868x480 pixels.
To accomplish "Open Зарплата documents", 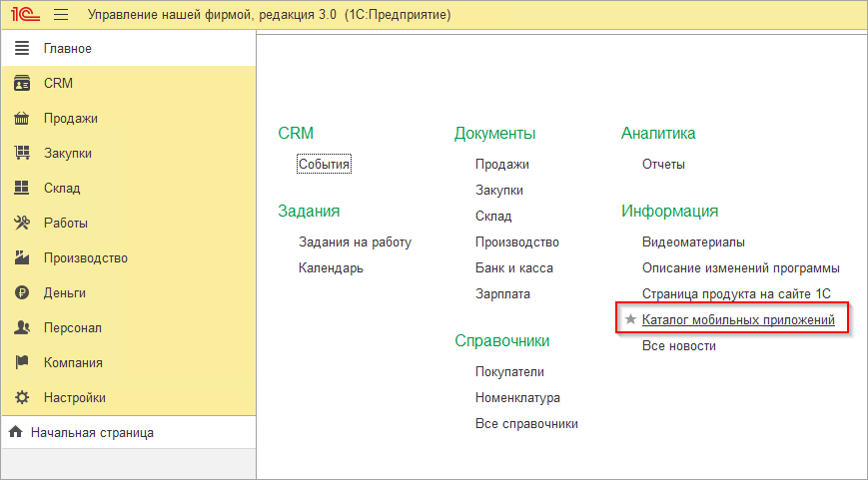I will 502,294.
